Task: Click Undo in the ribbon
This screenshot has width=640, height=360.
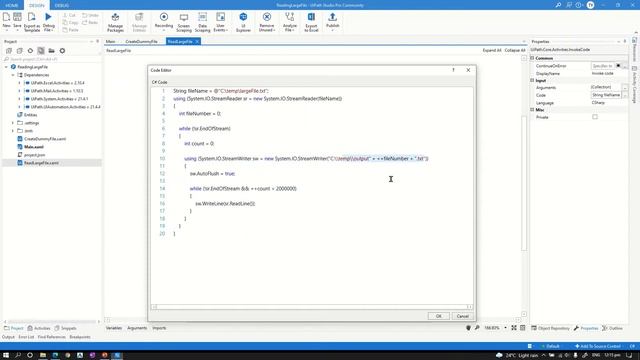Action: (90, 15)
